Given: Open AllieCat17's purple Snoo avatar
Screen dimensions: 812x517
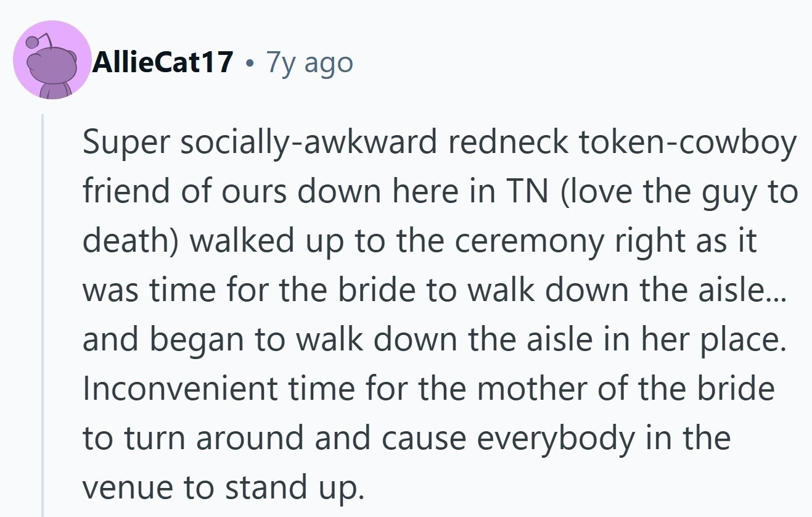Looking at the screenshot, I should click(x=52, y=60).
